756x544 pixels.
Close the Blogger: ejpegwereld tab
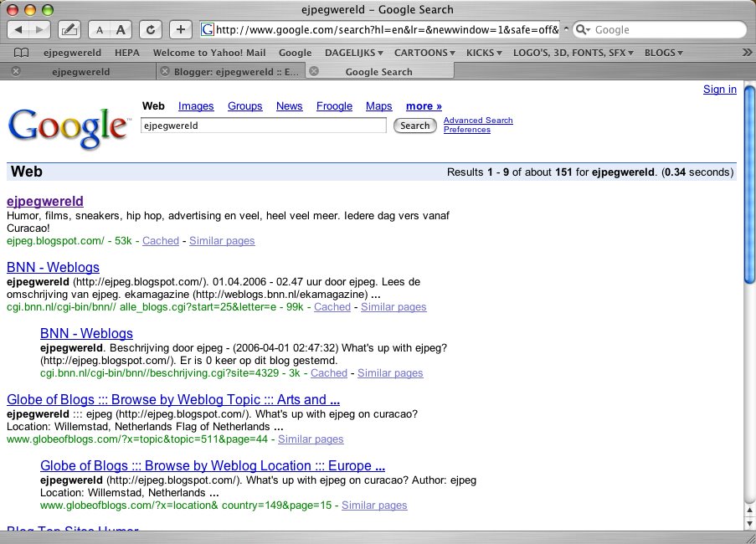[x=165, y=71]
